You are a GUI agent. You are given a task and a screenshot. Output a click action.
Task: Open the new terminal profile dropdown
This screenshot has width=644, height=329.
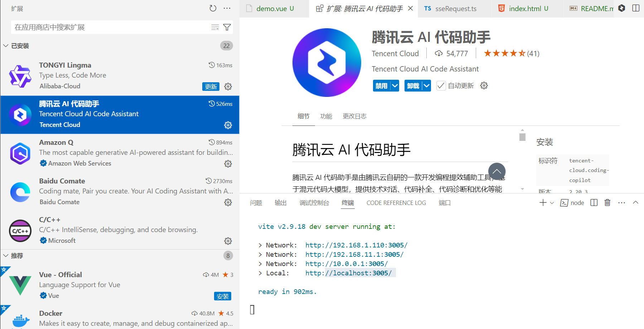click(x=552, y=203)
